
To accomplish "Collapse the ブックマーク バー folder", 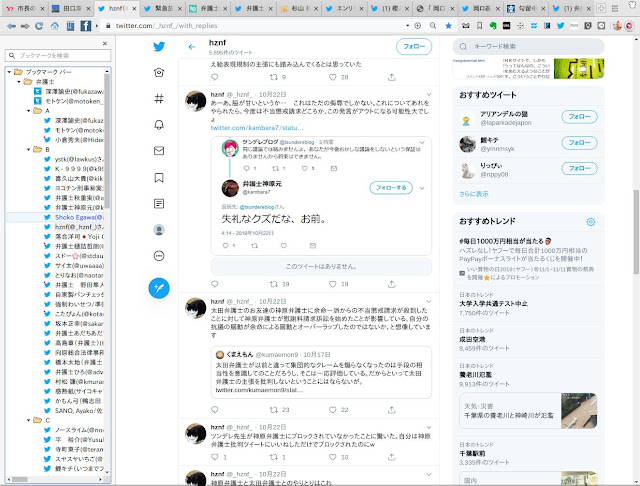I will coord(9,72).
